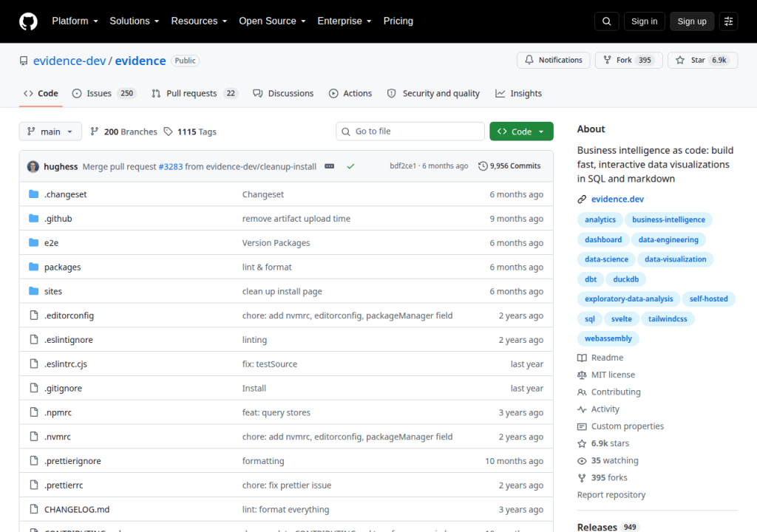Viewport: 757px width, 532px height.
Task: Click the Sign up button
Action: (x=692, y=21)
